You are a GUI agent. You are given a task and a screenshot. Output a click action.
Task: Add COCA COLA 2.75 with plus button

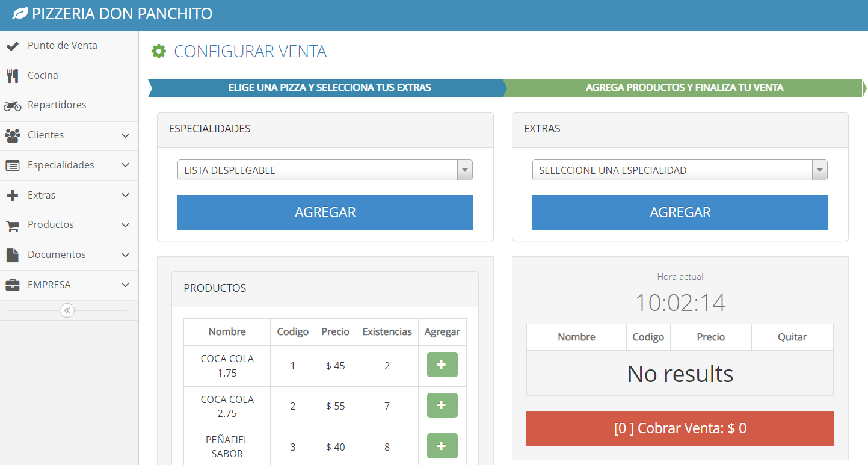coord(442,406)
